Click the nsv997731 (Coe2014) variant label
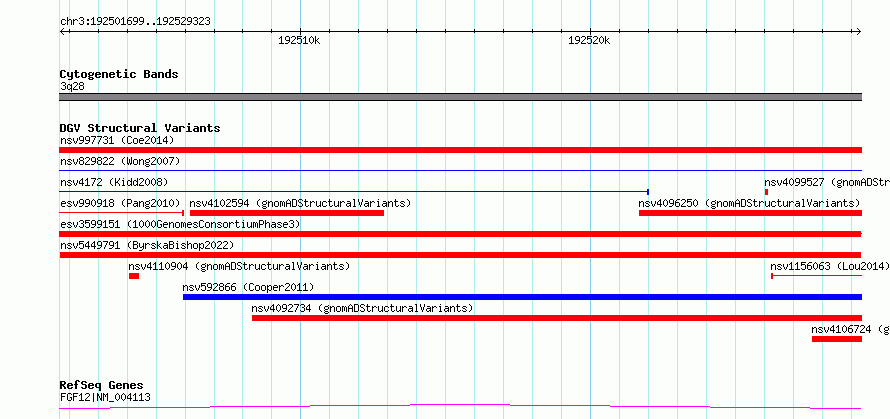 click(x=117, y=140)
